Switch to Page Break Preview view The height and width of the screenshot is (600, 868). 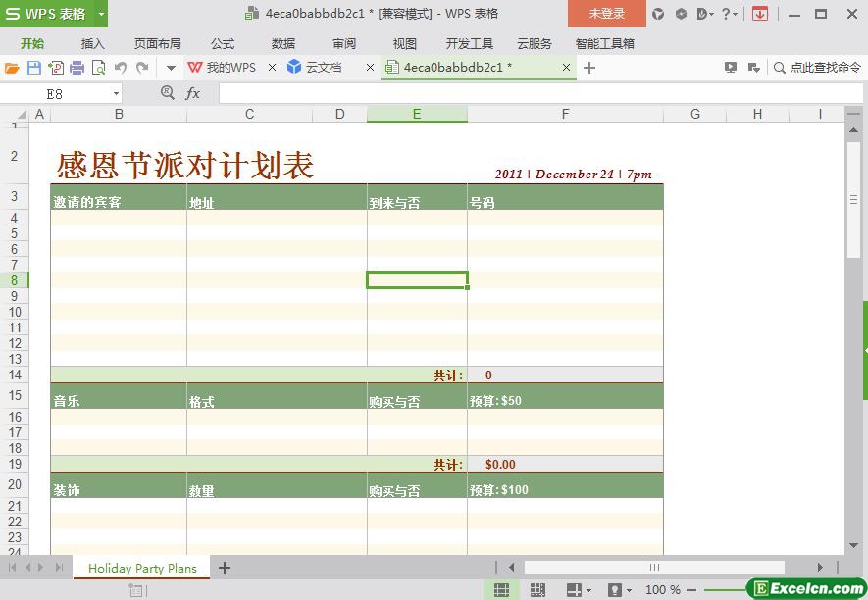tap(537, 589)
